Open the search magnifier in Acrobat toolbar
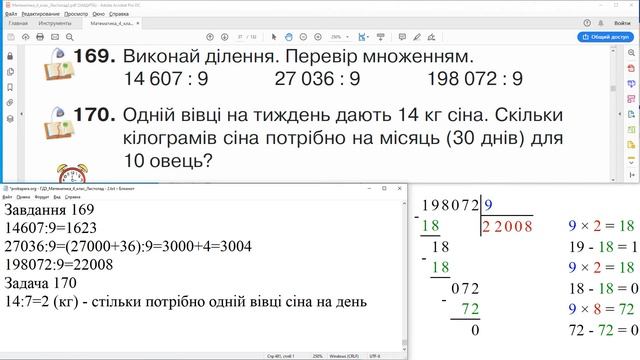 click(x=70, y=37)
